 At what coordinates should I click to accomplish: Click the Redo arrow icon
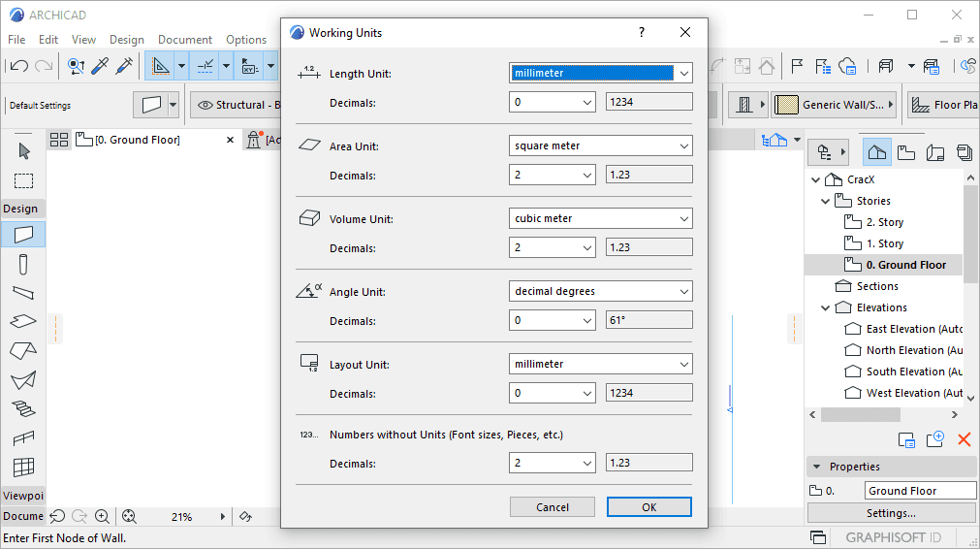pyautogui.click(x=44, y=66)
